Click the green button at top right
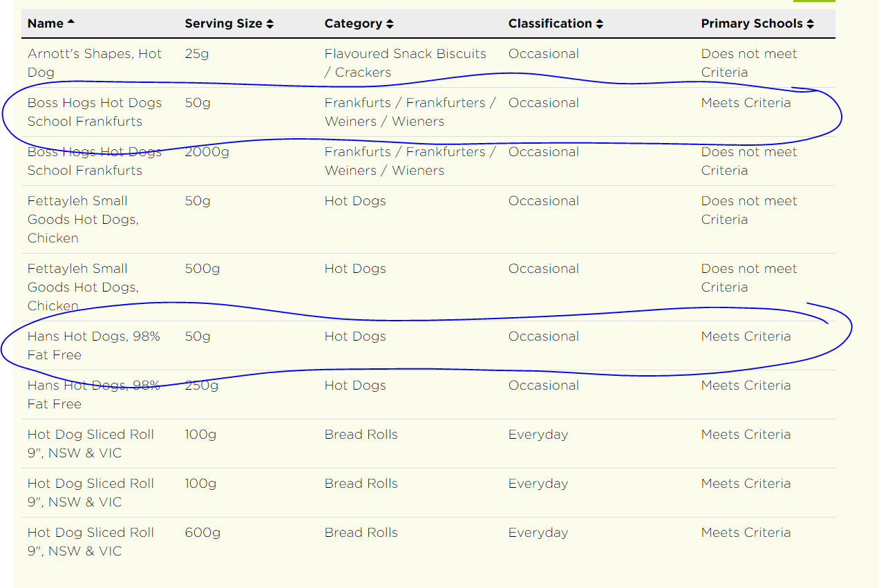 pos(814,1)
